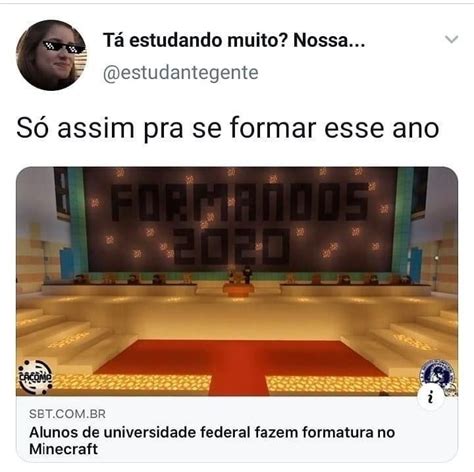Screen dimensions: 474x472
Task: Open the tweet options chevron
Action: 451,39
